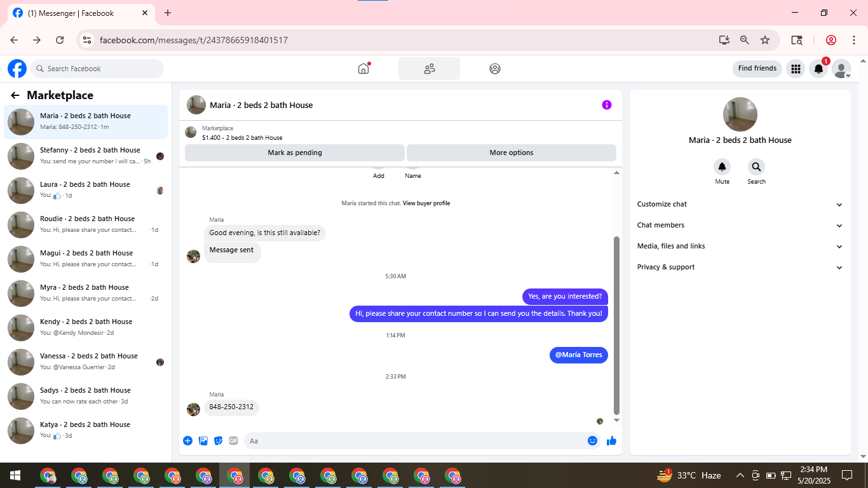The image size is (868, 488).
Task: Open the weather widget showing 33°C Haze
Action: click(x=689, y=475)
